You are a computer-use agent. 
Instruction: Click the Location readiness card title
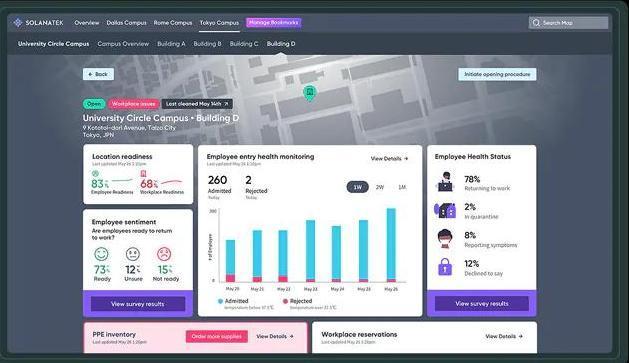click(x=122, y=156)
